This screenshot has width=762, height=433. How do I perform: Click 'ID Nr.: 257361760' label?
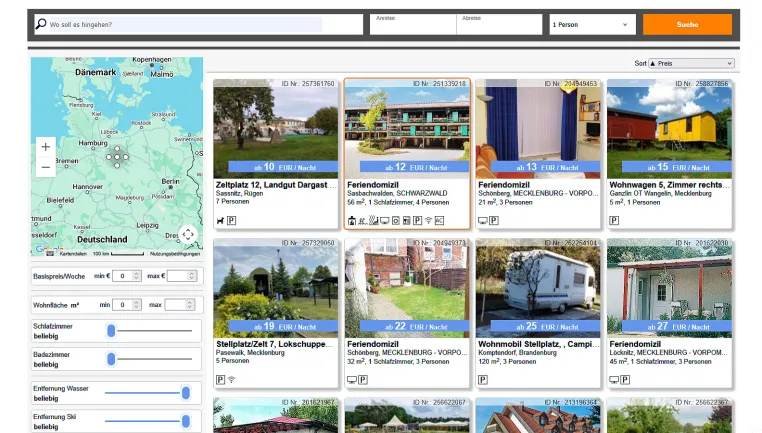click(308, 84)
